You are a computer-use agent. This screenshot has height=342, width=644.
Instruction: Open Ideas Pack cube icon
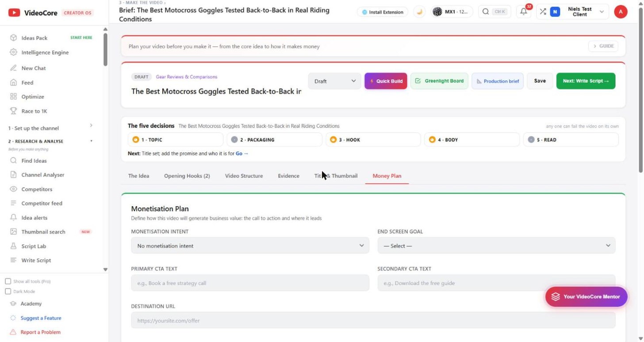tap(14, 38)
